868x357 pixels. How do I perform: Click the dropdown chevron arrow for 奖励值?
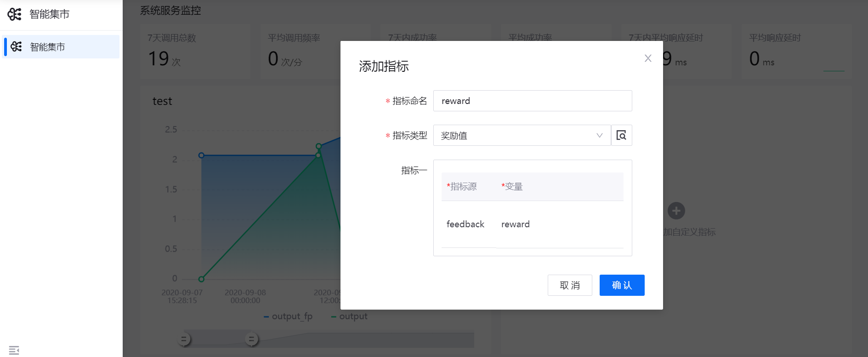599,136
